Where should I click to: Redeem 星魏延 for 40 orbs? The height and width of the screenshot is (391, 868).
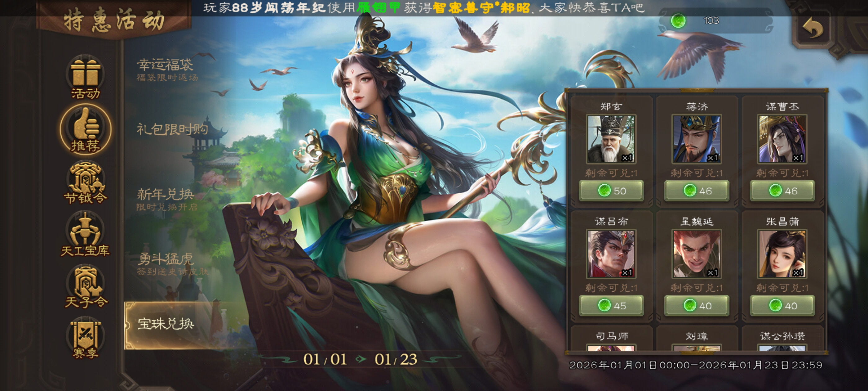click(697, 306)
